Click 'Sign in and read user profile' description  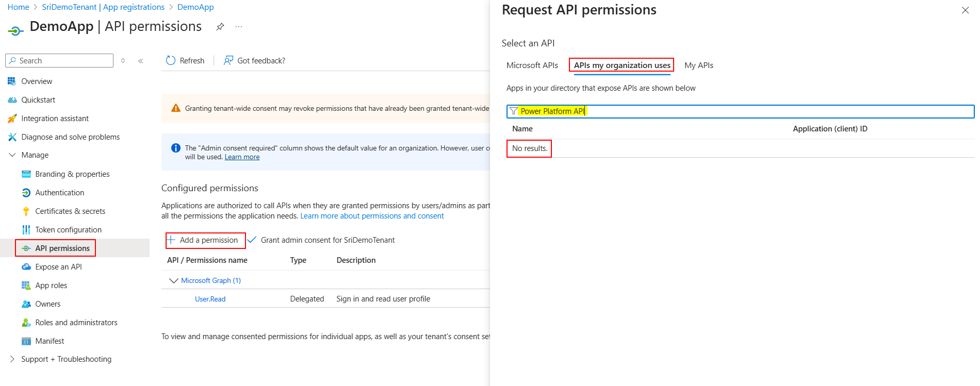point(383,299)
